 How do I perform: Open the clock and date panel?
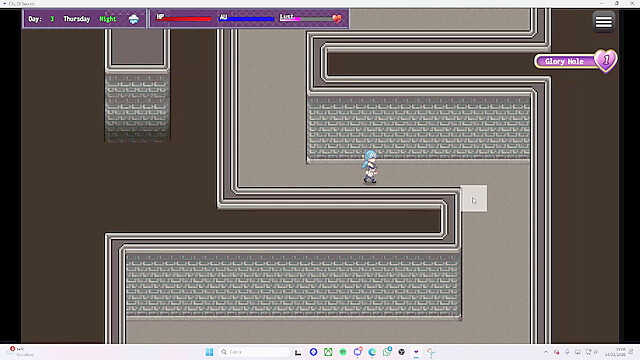coord(616,352)
